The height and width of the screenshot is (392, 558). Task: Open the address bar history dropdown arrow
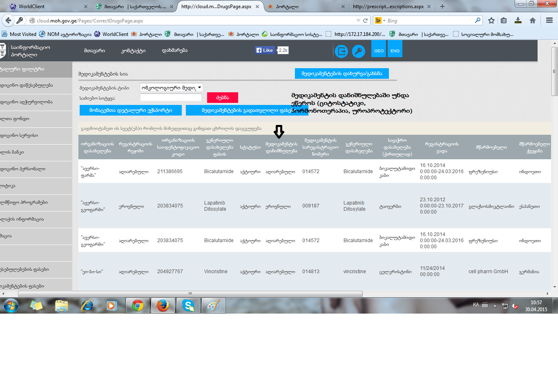[358, 20]
